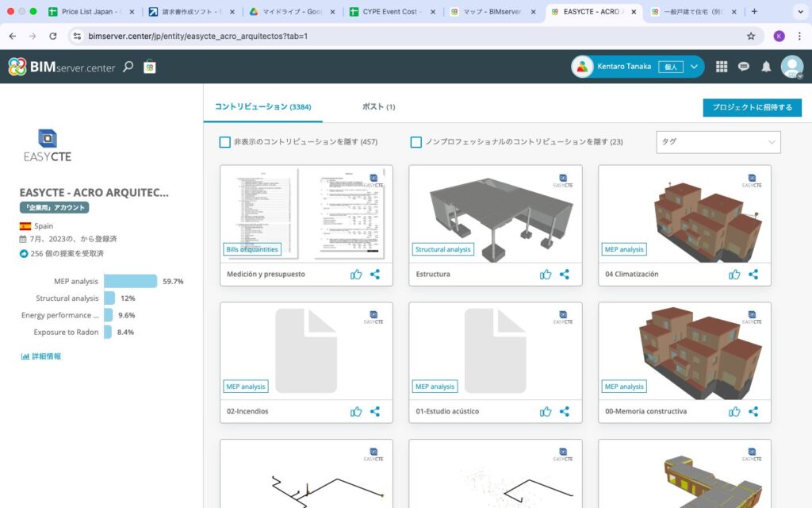
Task: Click the MEP analysis tag on 04 Climatización
Action: pyautogui.click(x=624, y=249)
